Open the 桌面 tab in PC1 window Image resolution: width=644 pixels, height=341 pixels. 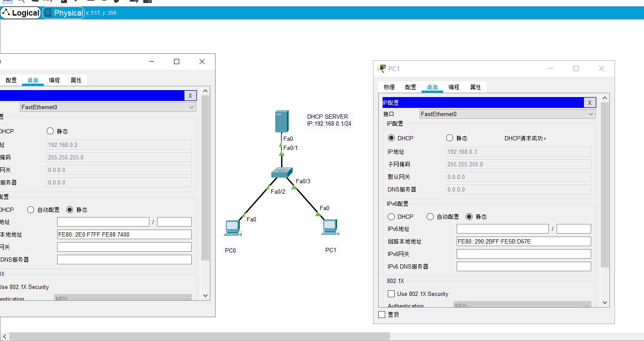432,87
